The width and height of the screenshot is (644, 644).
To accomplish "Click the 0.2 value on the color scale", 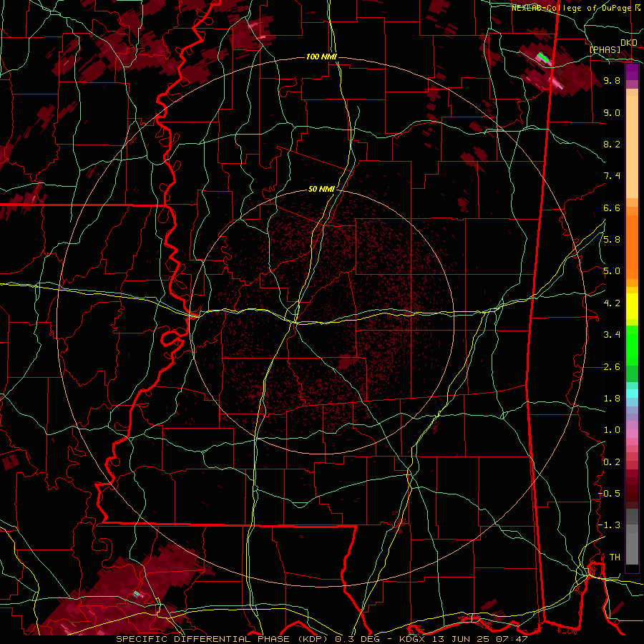I will 612,462.
